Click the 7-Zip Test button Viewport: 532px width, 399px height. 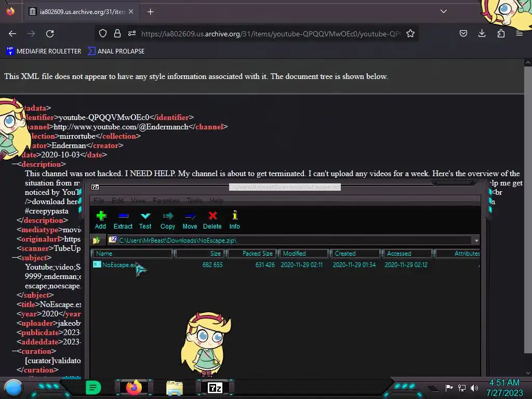click(145, 220)
